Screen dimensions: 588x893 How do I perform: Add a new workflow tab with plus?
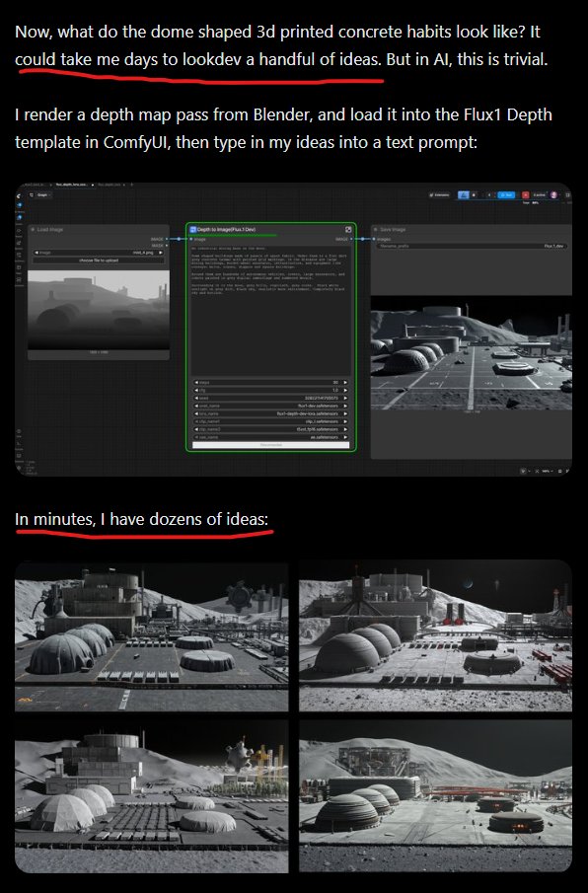point(131,185)
